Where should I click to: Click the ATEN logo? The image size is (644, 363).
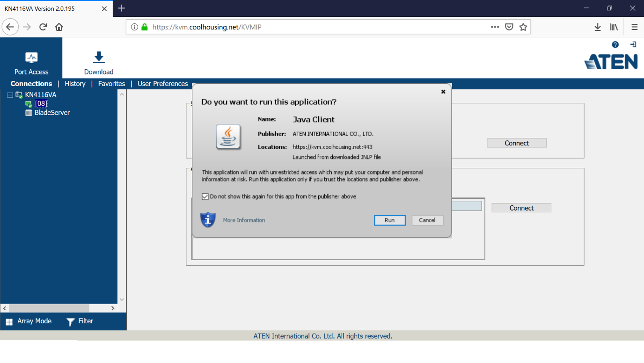[x=611, y=62]
